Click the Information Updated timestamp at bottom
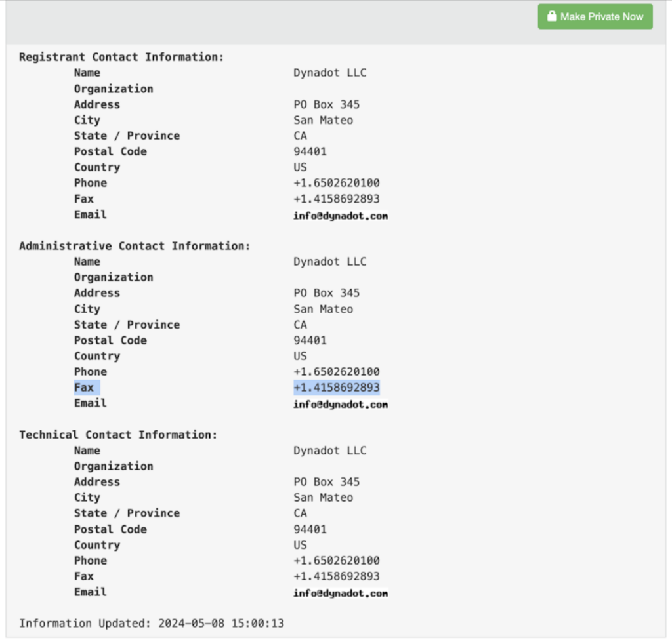This screenshot has height=644, width=672. (x=154, y=623)
